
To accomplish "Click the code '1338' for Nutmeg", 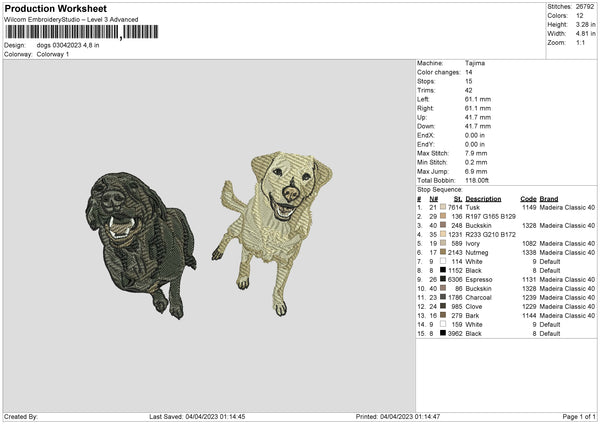I will pos(529,253).
